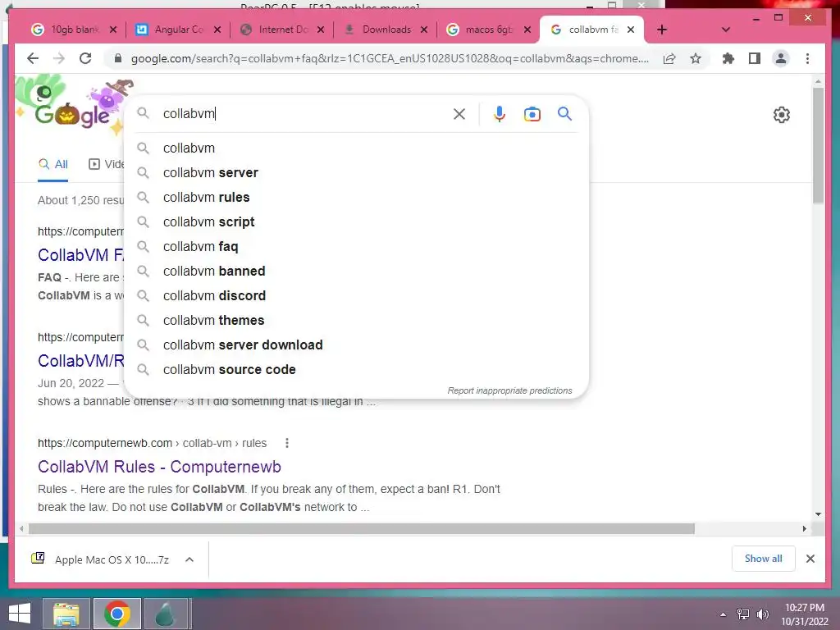Submit search with blue magnifier icon
This screenshot has height=630, width=840.
(564, 113)
